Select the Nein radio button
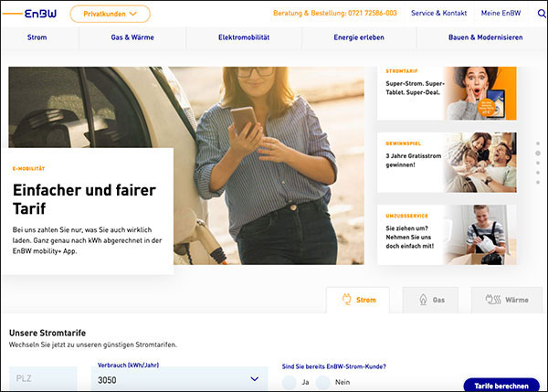This screenshot has width=548, height=392. pyautogui.click(x=323, y=382)
